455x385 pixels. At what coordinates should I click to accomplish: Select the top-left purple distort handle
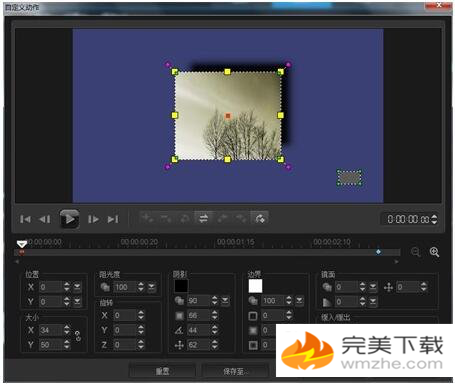(x=168, y=64)
